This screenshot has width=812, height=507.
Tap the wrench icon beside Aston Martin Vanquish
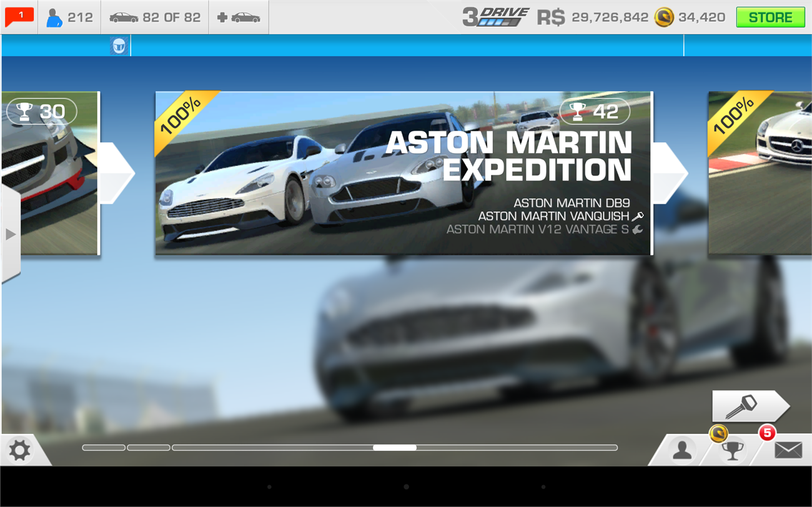(x=638, y=216)
